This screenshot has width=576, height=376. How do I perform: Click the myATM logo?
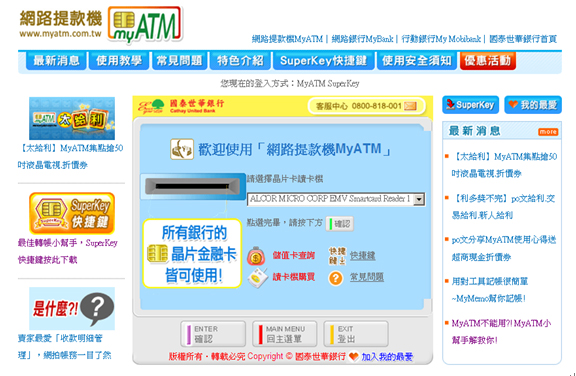coord(145,24)
